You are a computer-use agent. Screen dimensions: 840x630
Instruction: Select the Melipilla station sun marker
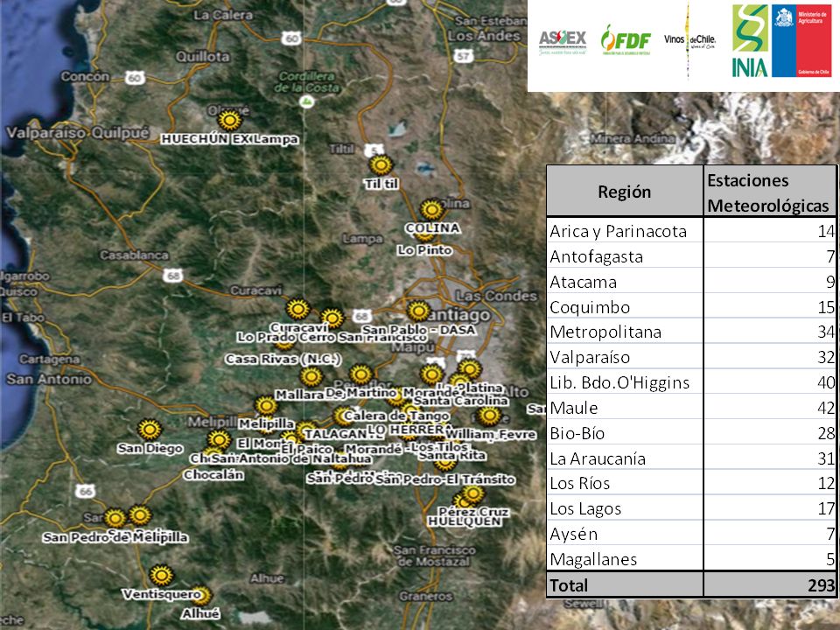pos(266,406)
